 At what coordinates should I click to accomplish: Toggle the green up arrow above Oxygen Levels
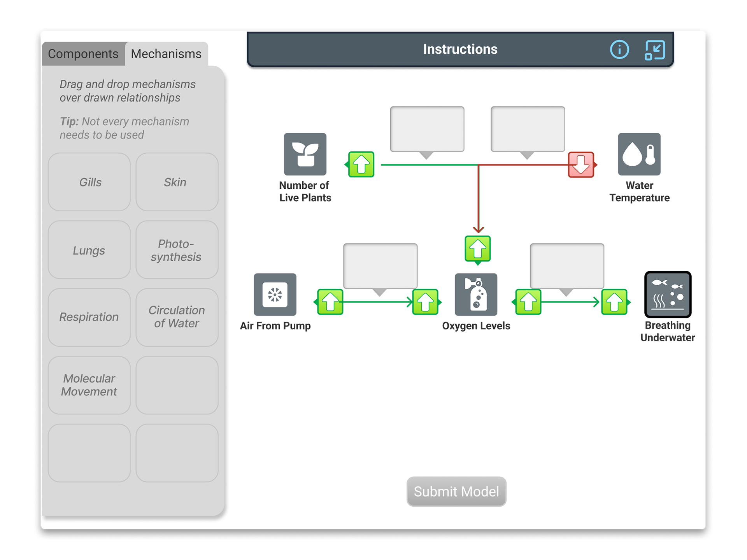(477, 248)
